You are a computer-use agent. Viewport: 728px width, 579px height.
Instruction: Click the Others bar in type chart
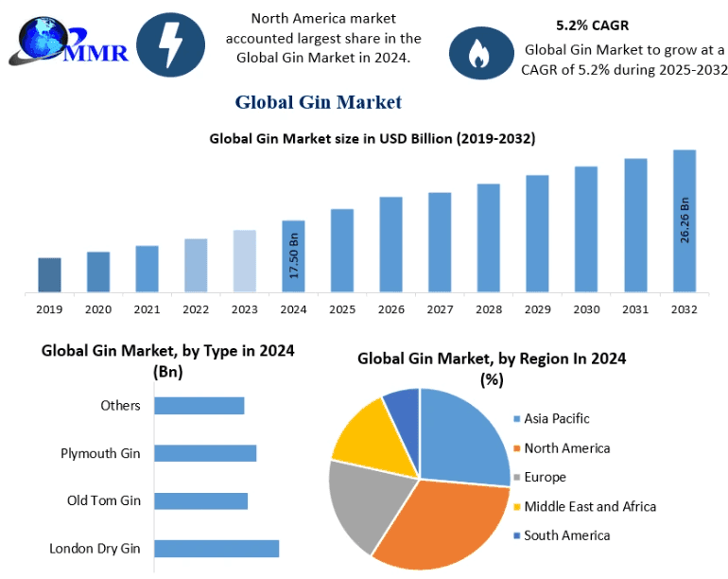tap(199, 406)
